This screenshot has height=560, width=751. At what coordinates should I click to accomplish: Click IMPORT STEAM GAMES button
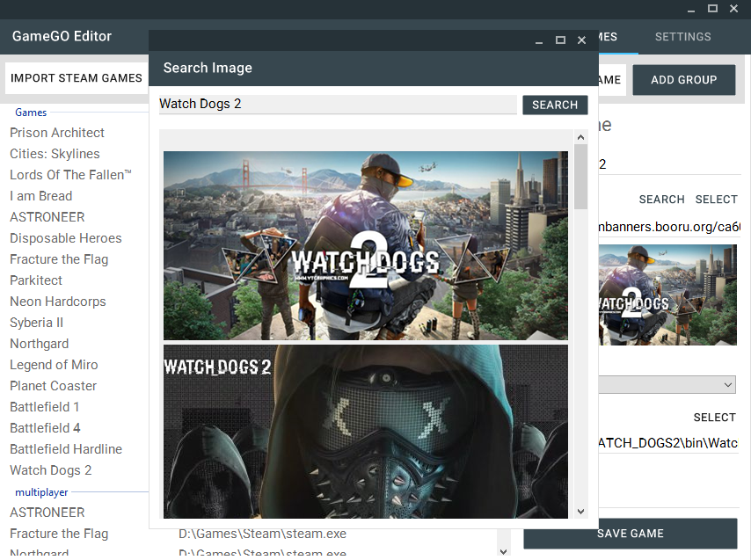click(77, 78)
